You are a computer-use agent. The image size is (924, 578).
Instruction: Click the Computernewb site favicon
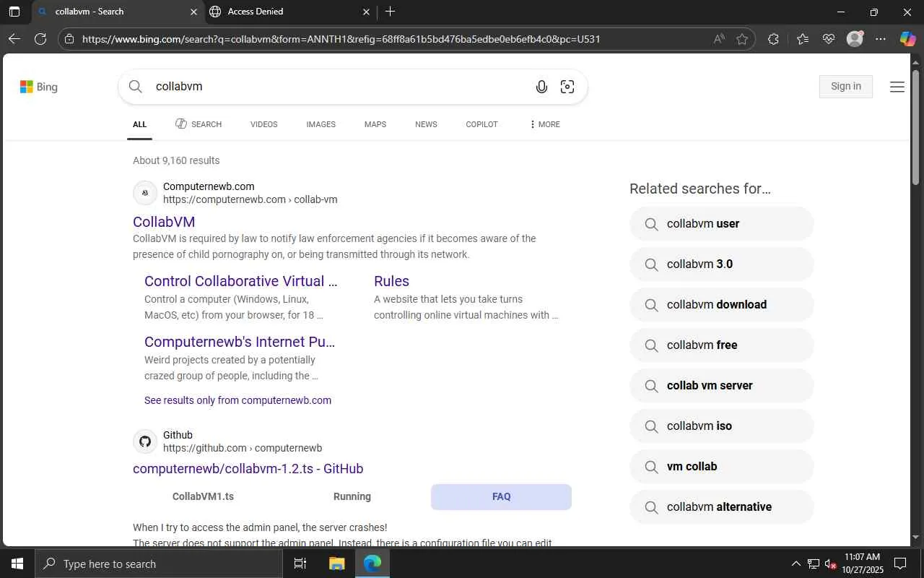click(x=145, y=193)
